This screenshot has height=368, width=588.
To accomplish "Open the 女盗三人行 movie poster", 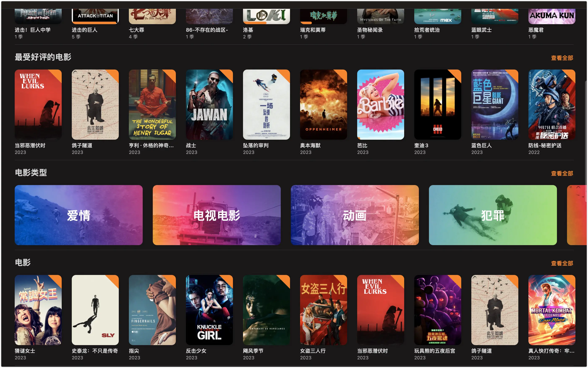I will click(323, 310).
